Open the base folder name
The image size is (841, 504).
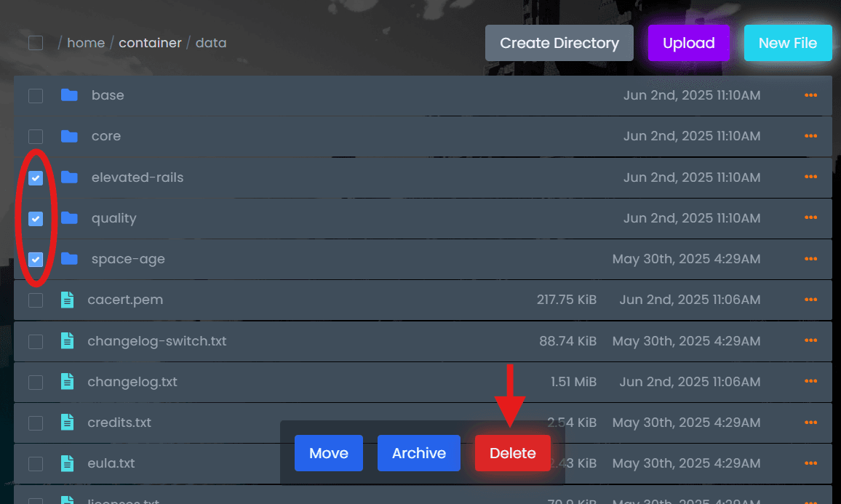click(x=108, y=95)
